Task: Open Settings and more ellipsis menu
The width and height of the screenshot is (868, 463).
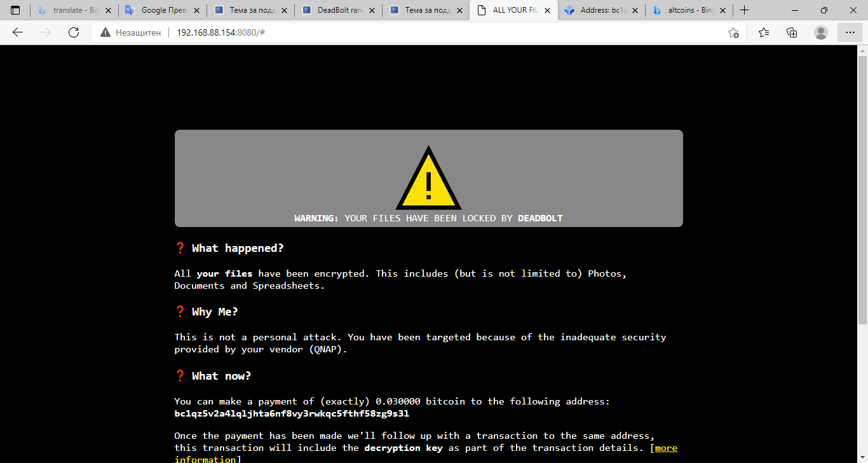Action: [850, 32]
